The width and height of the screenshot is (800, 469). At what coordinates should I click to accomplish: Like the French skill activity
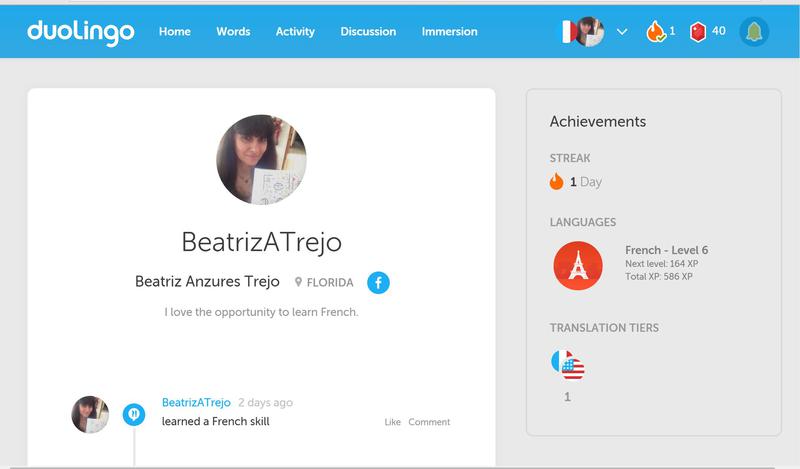pos(392,422)
